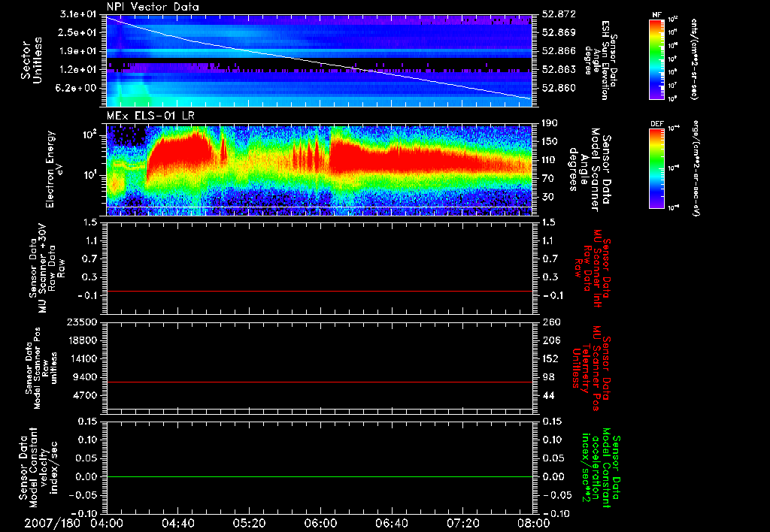Click the '3.1e+01' sector tick value
770x532 pixels.
(77, 14)
